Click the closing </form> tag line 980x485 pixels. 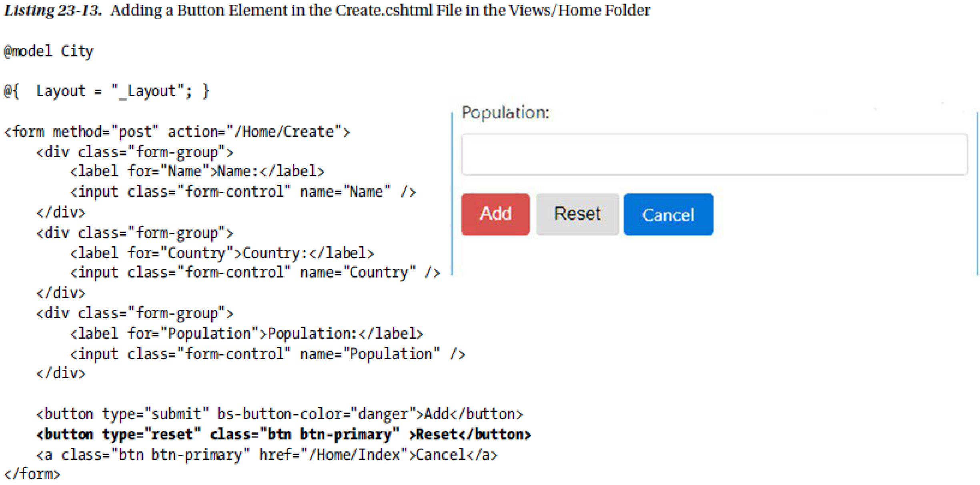pyautogui.click(x=32, y=474)
